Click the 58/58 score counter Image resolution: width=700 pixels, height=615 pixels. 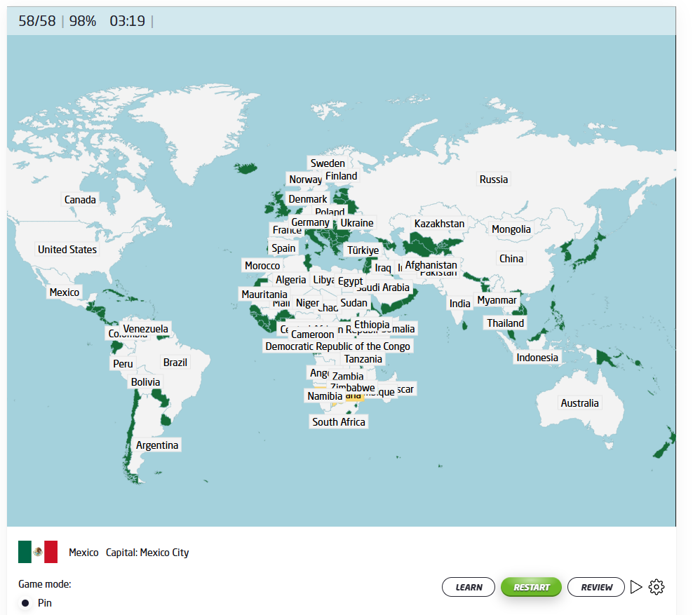37,21
